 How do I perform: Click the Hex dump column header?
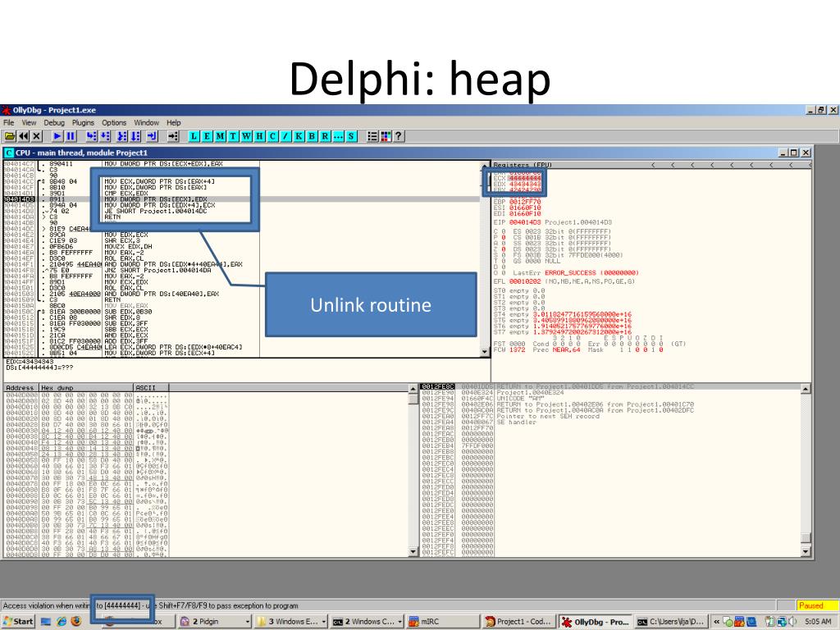click(x=84, y=387)
